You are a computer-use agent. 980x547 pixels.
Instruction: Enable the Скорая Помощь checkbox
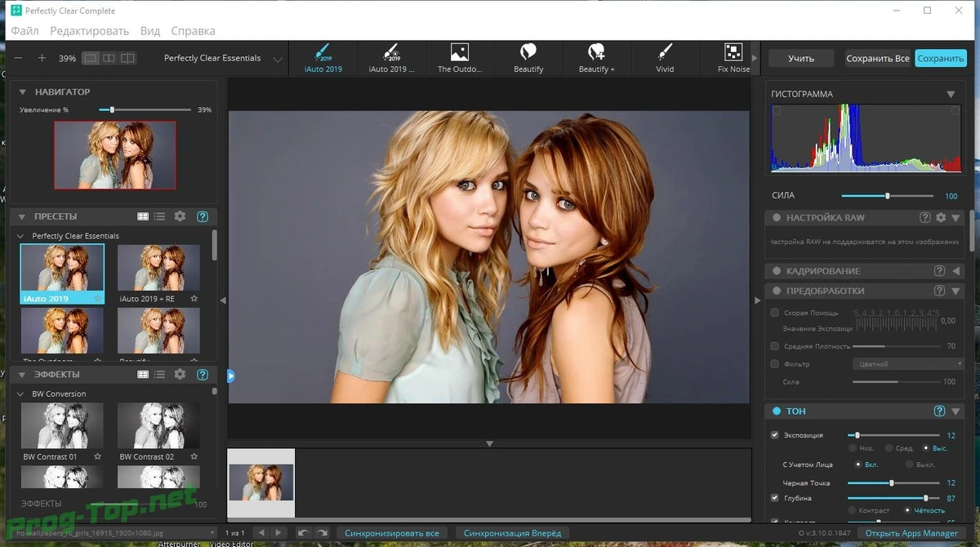pos(775,313)
